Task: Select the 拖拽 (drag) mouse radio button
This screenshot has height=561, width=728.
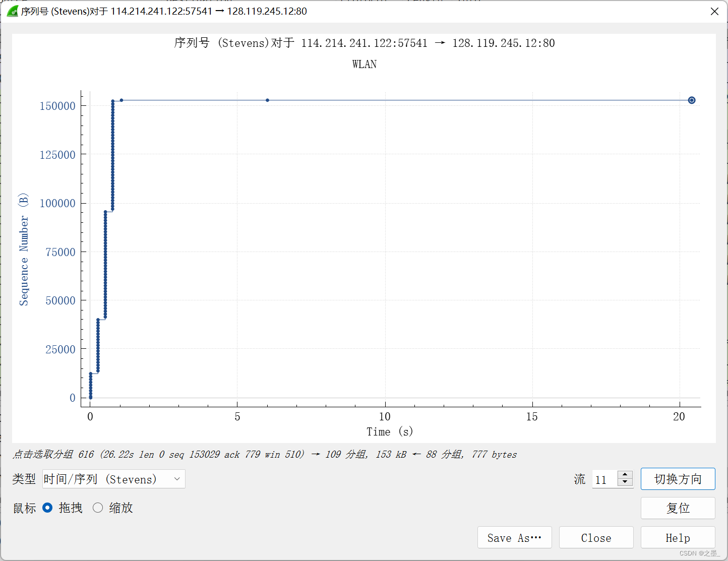Action: (x=47, y=508)
